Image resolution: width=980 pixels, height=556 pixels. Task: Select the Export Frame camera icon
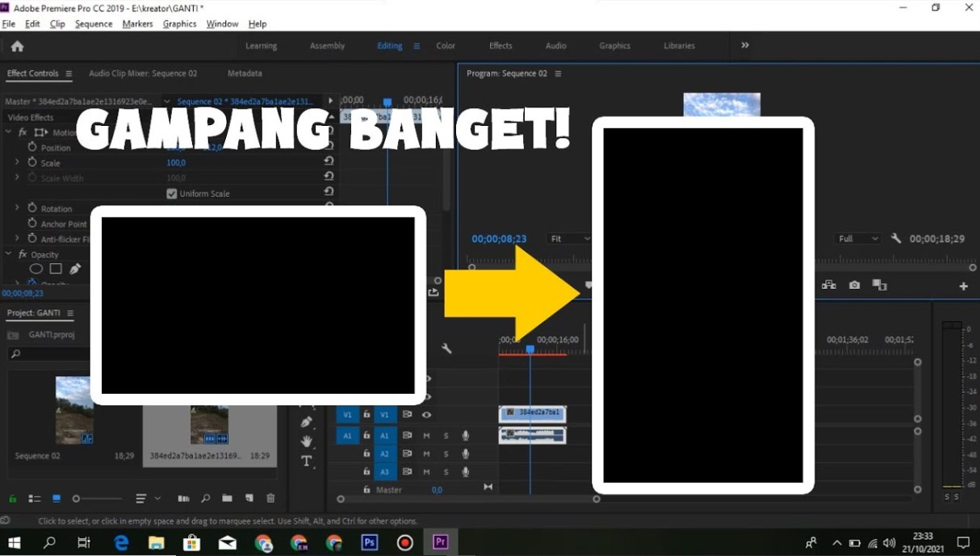pyautogui.click(x=854, y=285)
